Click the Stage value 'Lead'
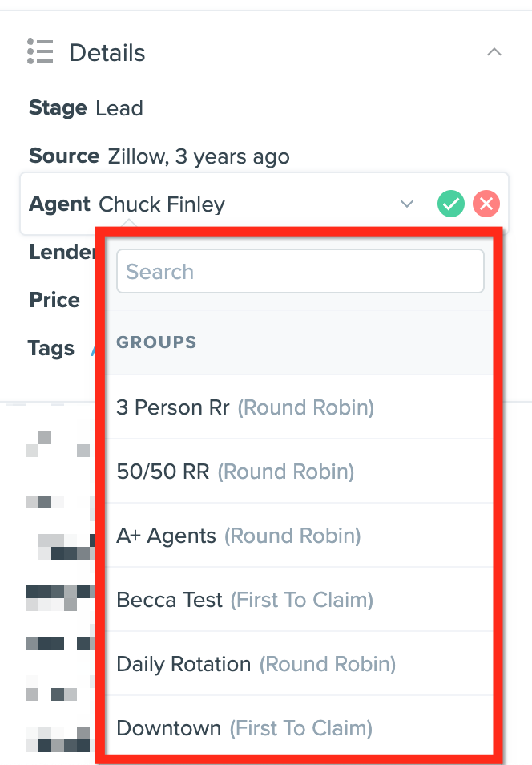Viewport: 532px width, 765px height. pos(119,108)
